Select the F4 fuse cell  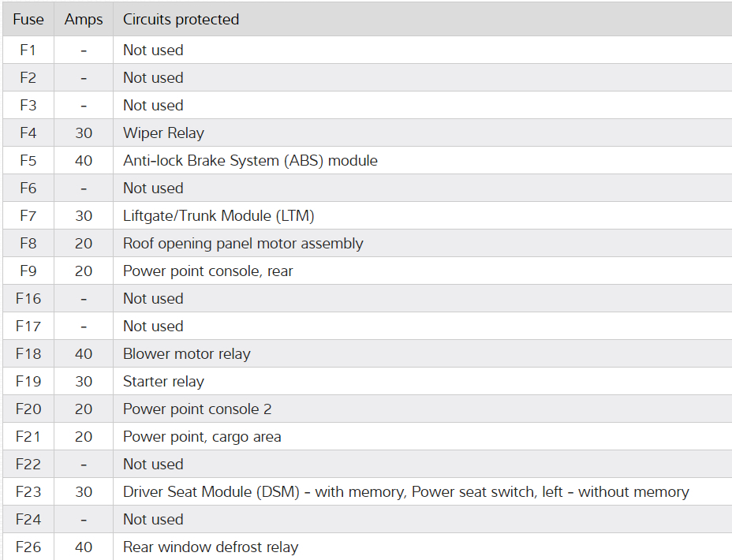[x=28, y=133]
